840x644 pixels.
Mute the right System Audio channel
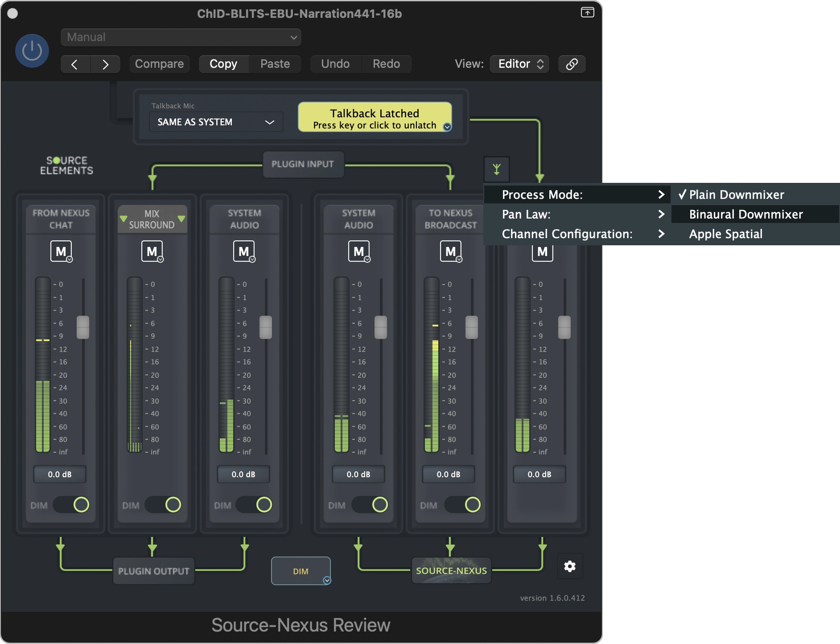(359, 252)
